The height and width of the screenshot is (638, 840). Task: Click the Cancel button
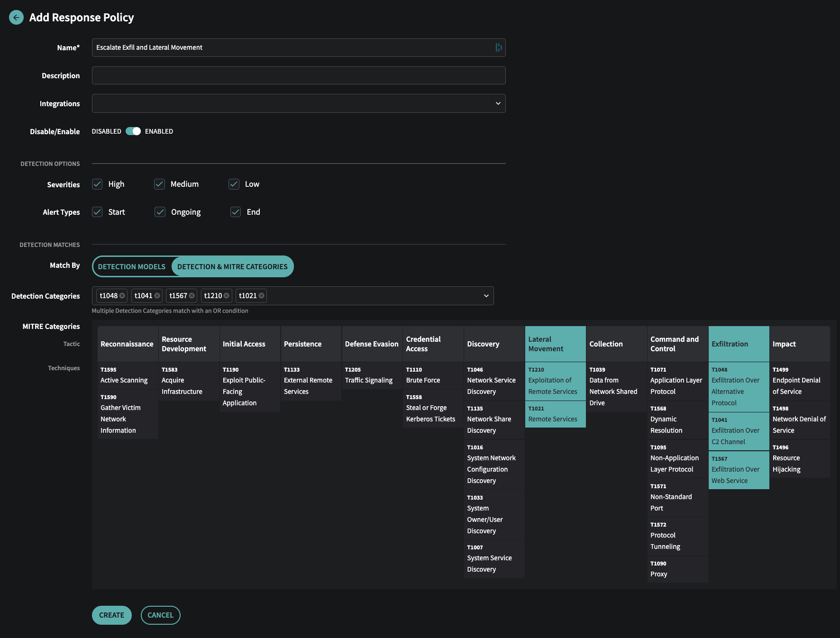(x=161, y=615)
